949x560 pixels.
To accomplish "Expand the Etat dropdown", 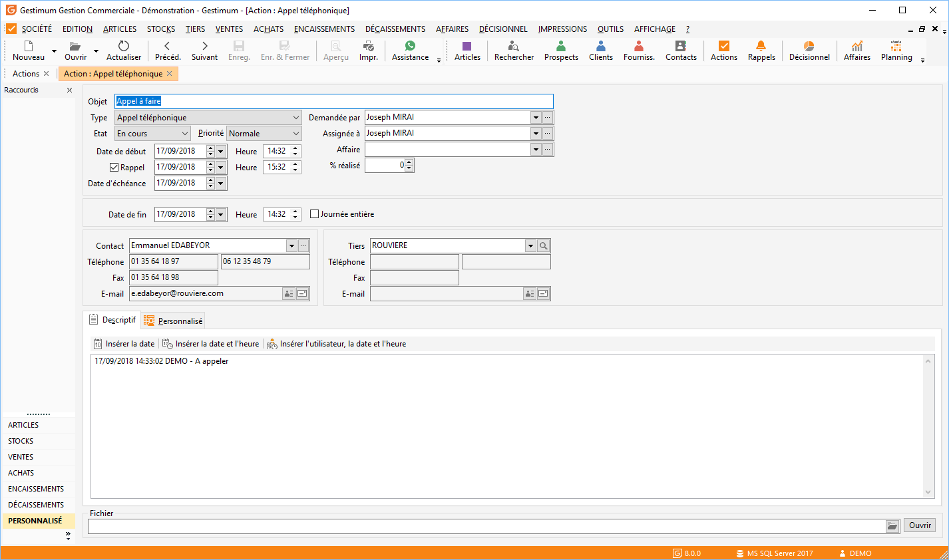I will click(x=185, y=134).
